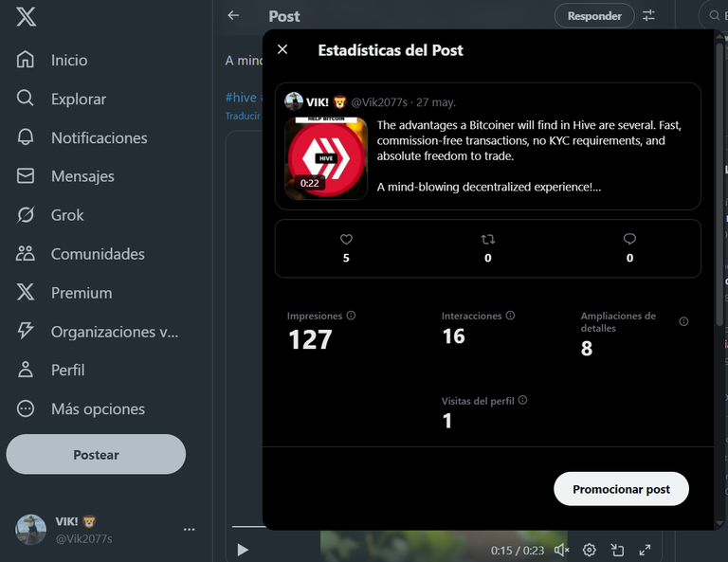Click the envelope icon beside Mensajes
The width and height of the screenshot is (728, 562).
(x=25, y=176)
